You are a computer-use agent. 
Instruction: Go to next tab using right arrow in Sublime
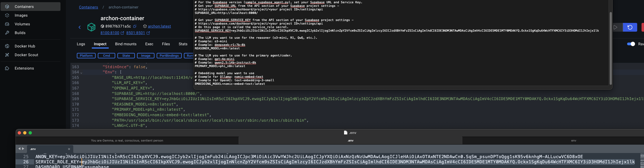pos(23,149)
